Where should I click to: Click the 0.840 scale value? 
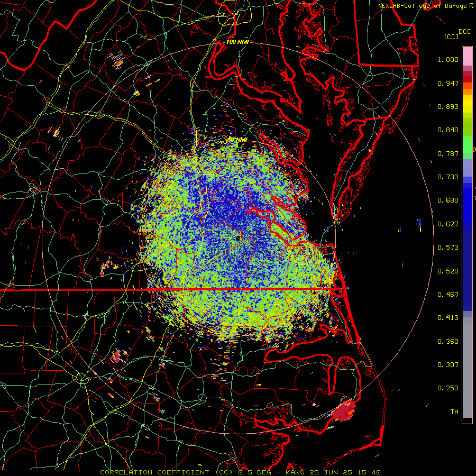coord(448,130)
